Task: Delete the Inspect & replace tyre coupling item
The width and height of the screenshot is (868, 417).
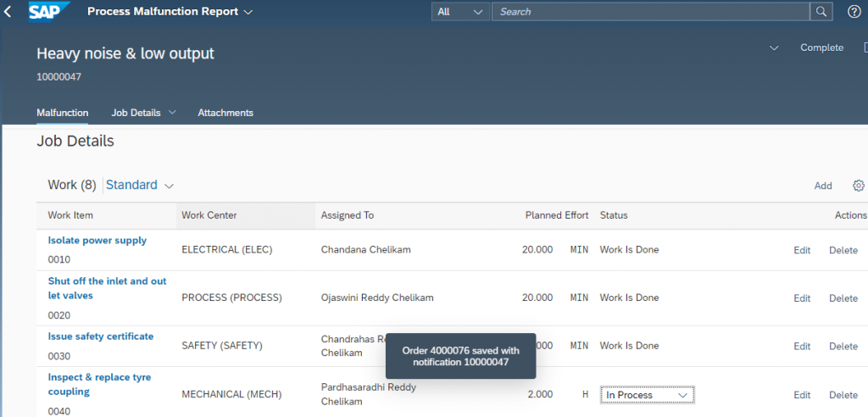Action: pos(843,395)
